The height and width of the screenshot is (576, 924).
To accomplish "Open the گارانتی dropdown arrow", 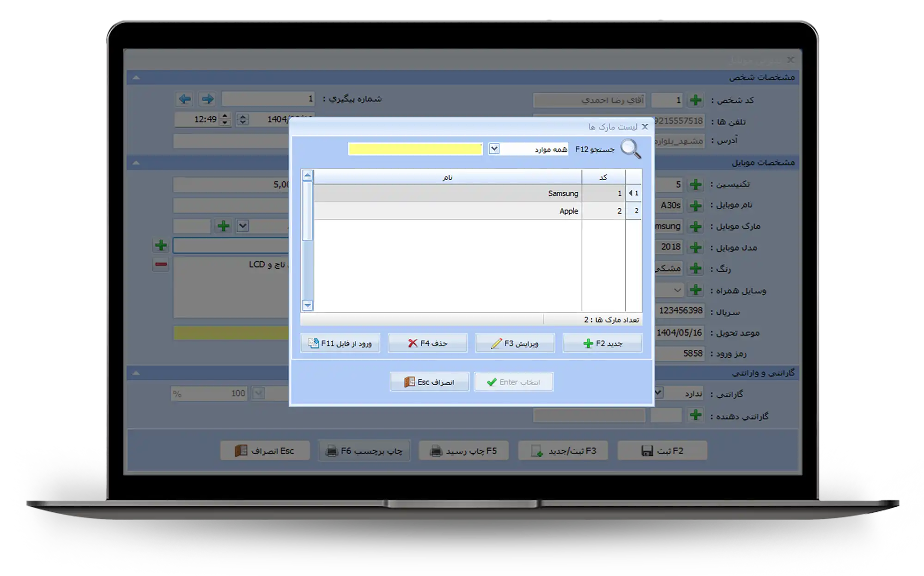I will [659, 393].
